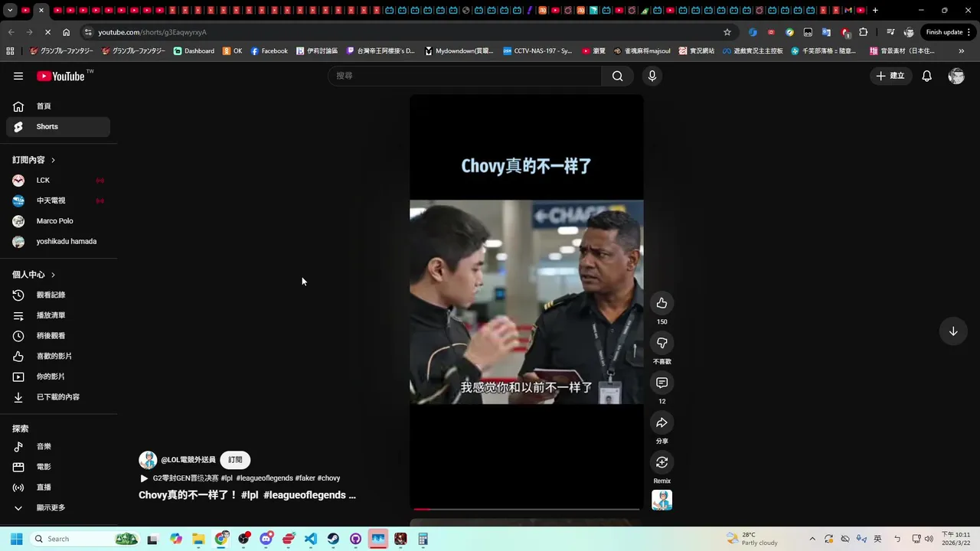The height and width of the screenshot is (551, 980).
Task: Browse 電影 in explore section
Action: click(x=58, y=467)
